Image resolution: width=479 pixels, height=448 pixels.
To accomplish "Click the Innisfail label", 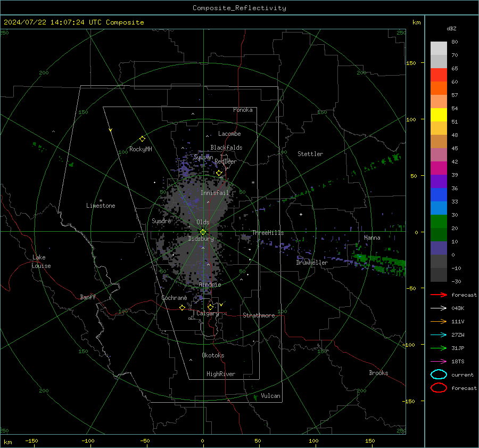I will 214,193.
